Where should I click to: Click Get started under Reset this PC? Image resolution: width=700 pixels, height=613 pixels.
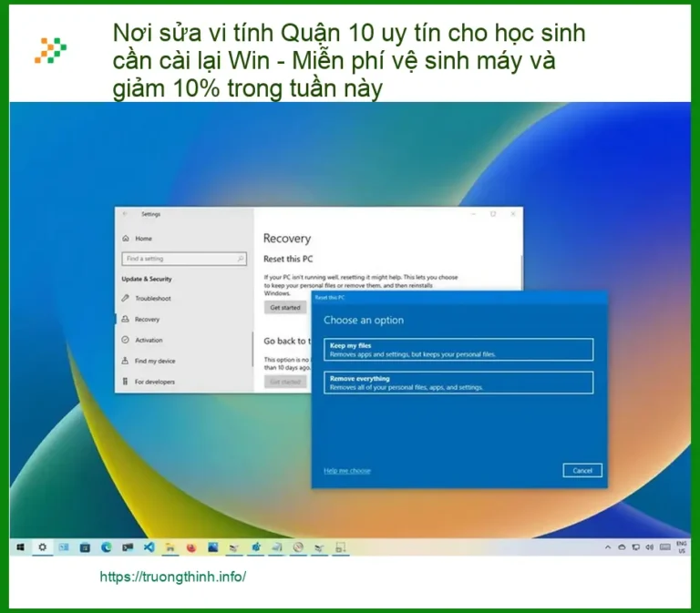[x=285, y=307]
